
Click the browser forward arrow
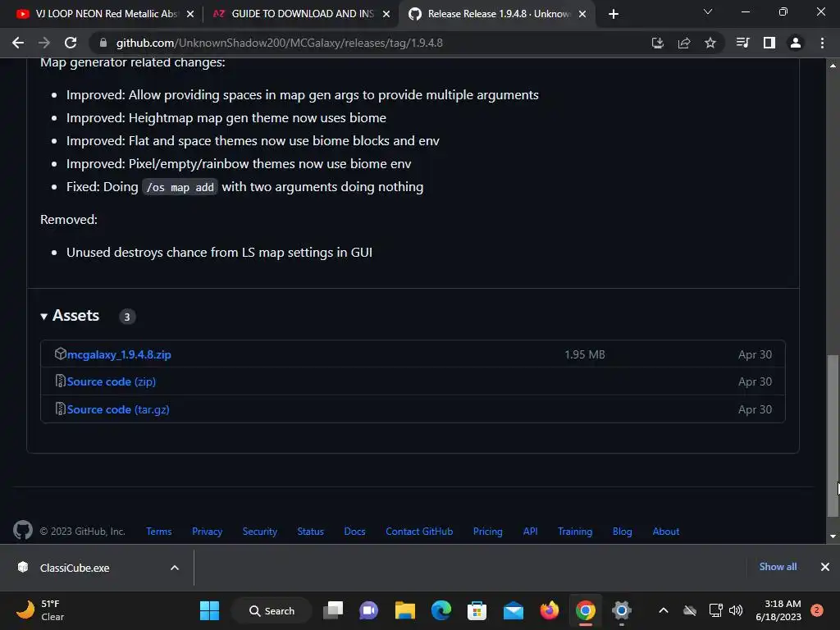(x=44, y=43)
